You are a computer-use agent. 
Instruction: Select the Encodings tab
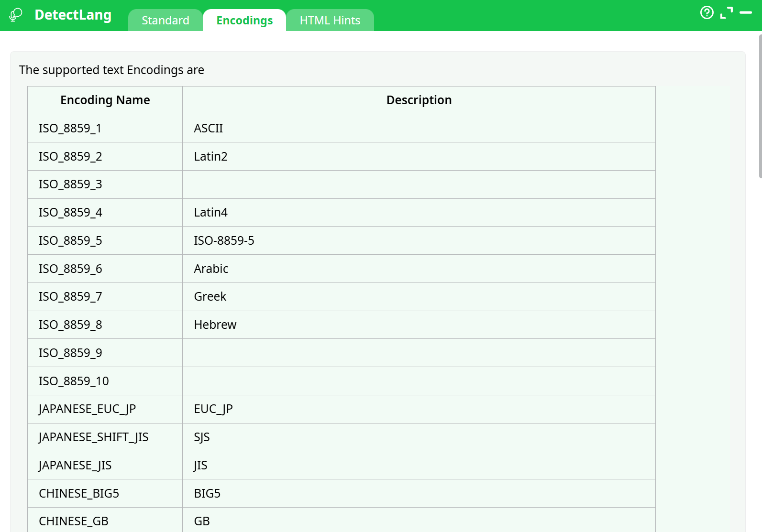244,21
